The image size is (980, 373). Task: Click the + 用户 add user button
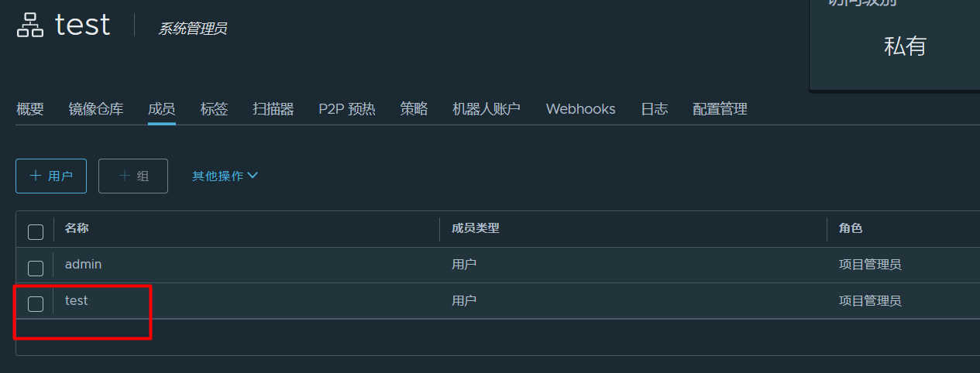pyautogui.click(x=51, y=176)
